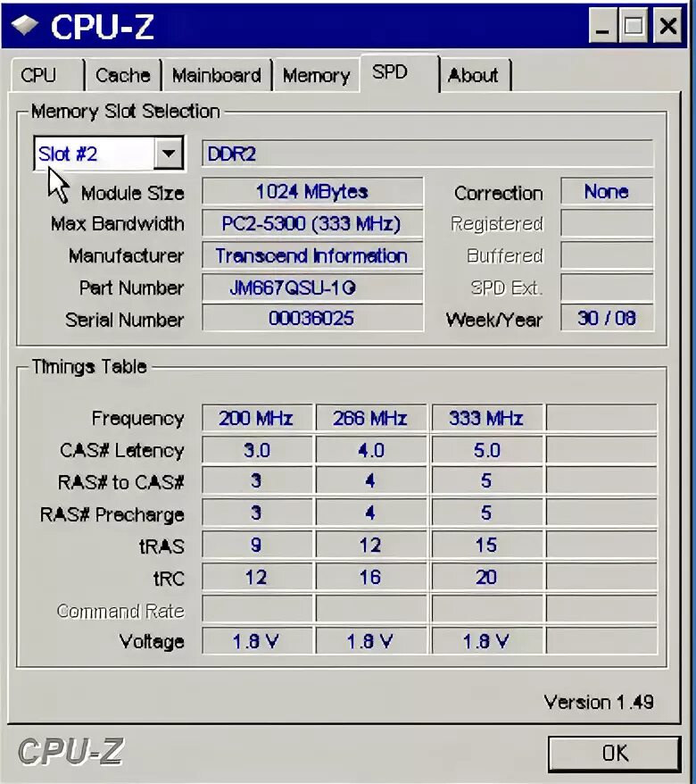Click the OK button
This screenshot has width=696, height=784.
tap(615, 753)
